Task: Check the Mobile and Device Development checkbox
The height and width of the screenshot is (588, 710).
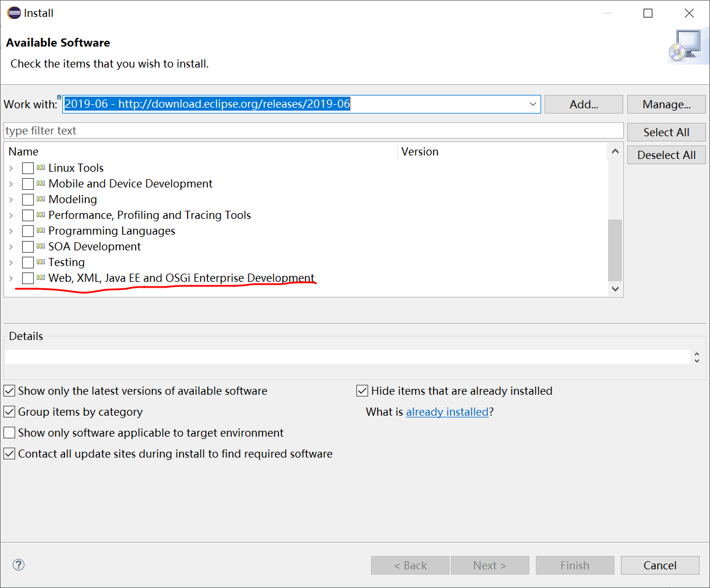Action: (28, 184)
